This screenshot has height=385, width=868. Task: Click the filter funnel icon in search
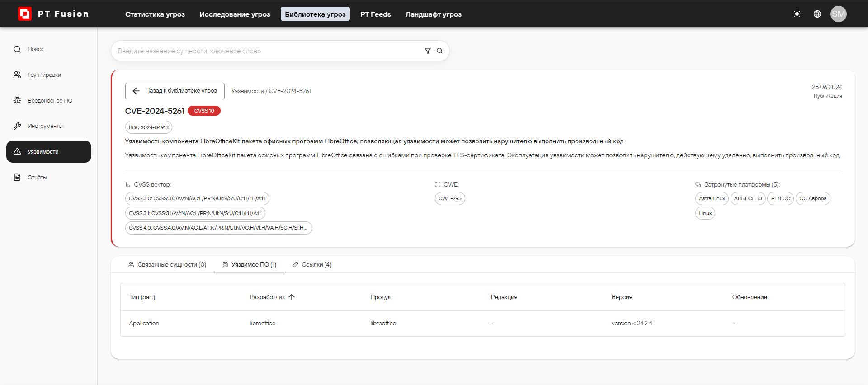[428, 51]
